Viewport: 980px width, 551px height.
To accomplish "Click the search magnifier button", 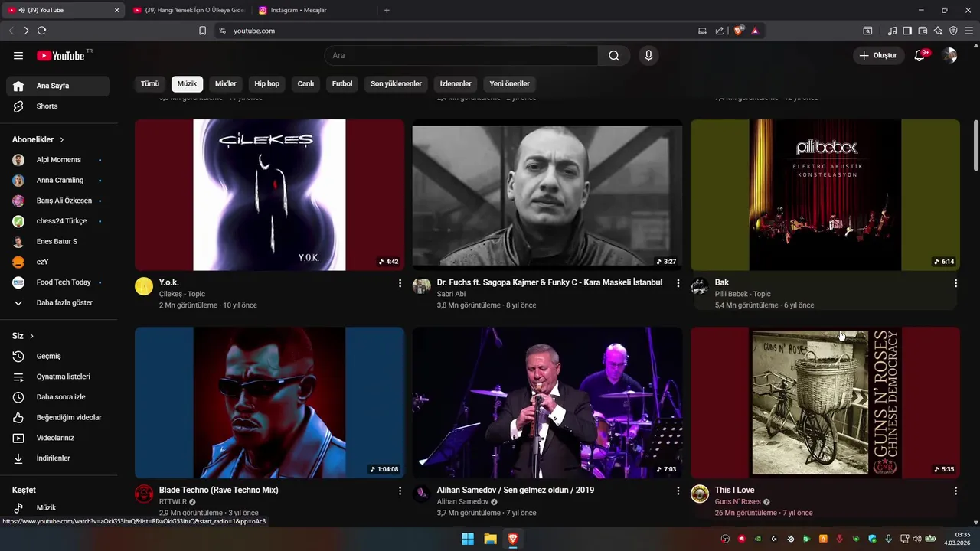I will (x=614, y=56).
